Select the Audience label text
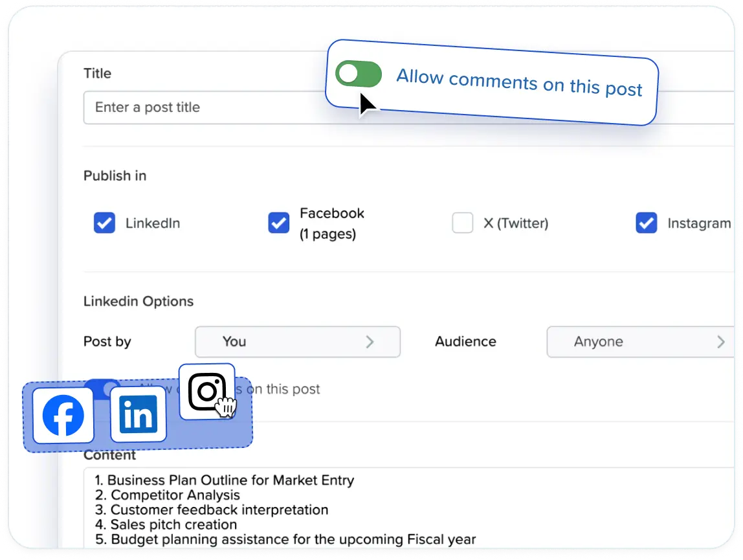743x560 pixels. [465, 342]
